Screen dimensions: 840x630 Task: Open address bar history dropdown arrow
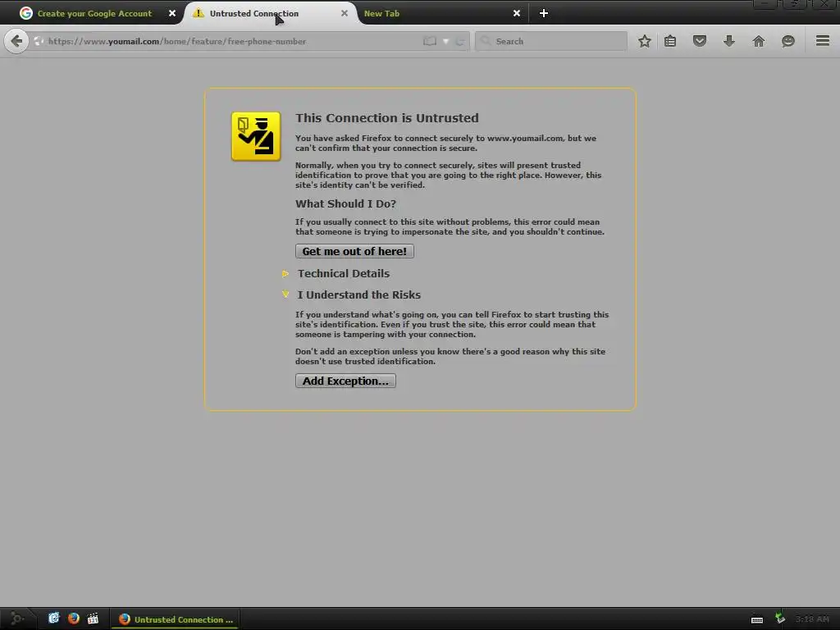[x=445, y=41]
